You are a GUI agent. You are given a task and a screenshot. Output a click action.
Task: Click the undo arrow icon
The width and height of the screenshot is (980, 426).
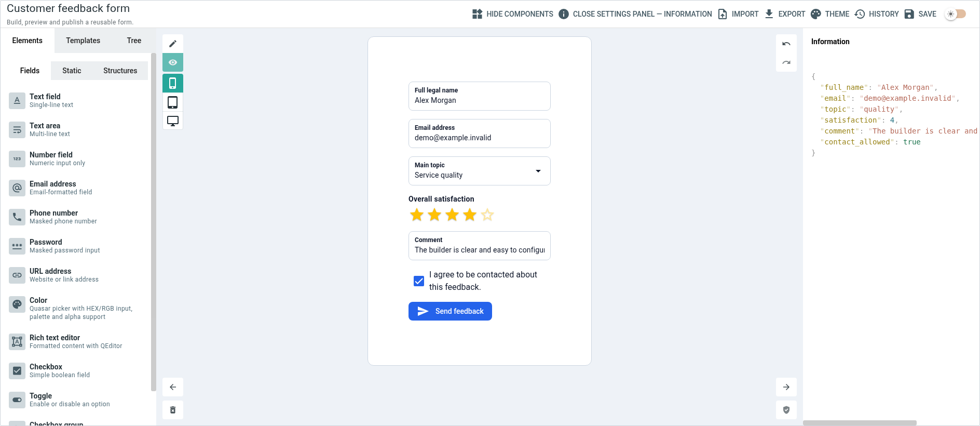click(786, 44)
